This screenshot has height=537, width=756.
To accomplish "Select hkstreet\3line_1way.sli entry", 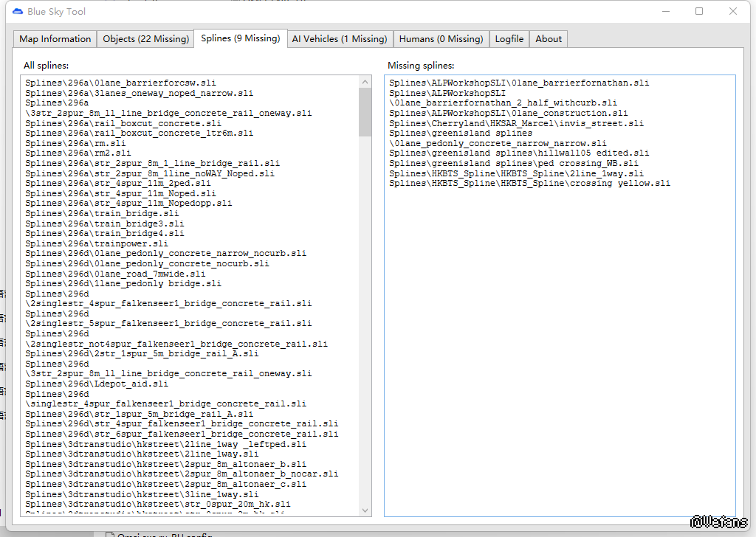I will click(x=142, y=494).
